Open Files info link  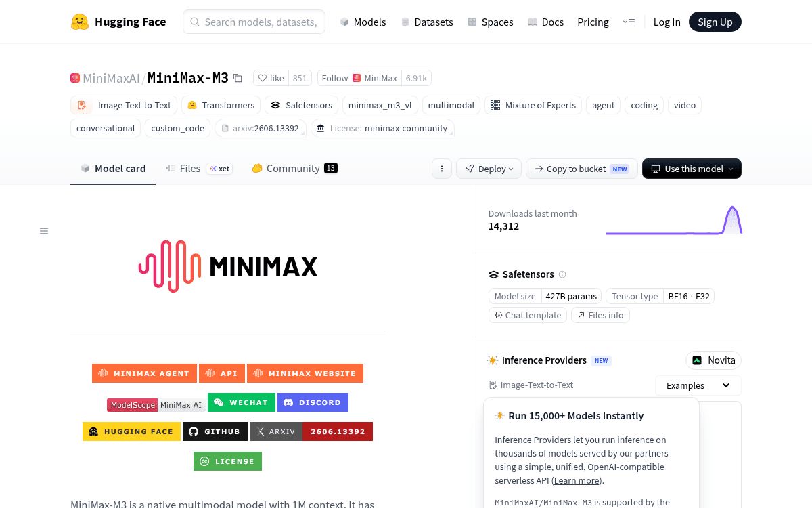click(x=601, y=315)
